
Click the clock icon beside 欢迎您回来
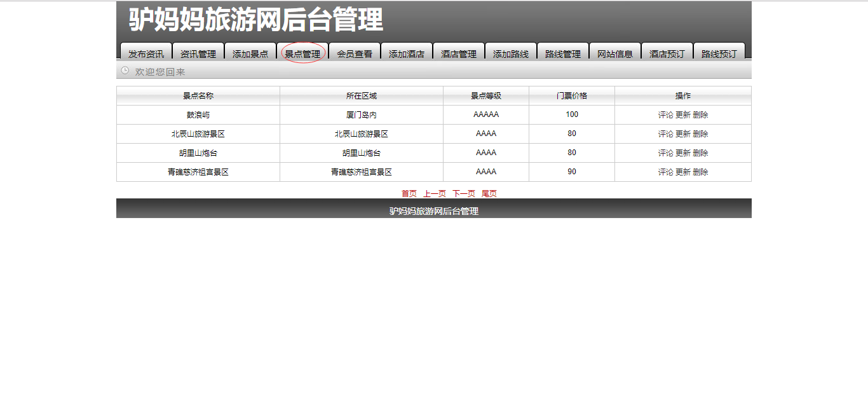click(125, 71)
